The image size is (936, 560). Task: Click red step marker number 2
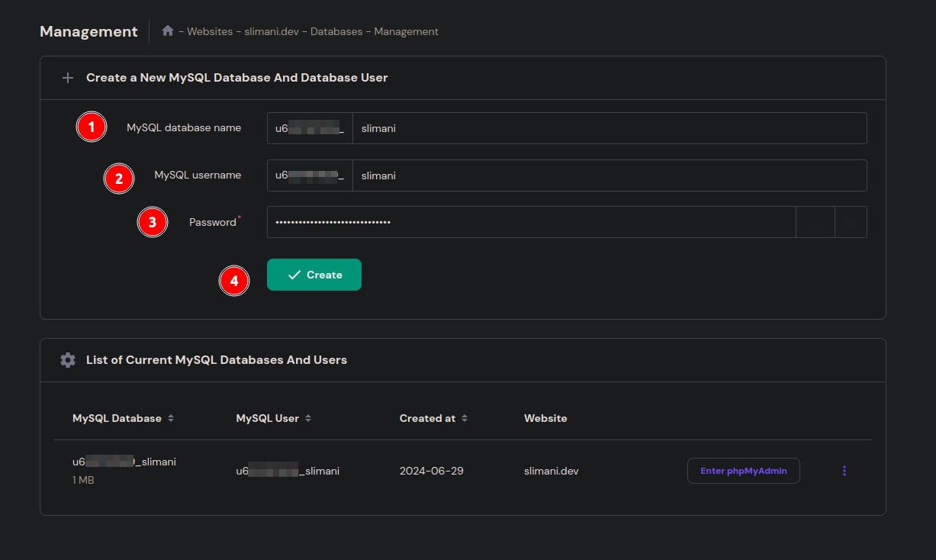pyautogui.click(x=118, y=179)
